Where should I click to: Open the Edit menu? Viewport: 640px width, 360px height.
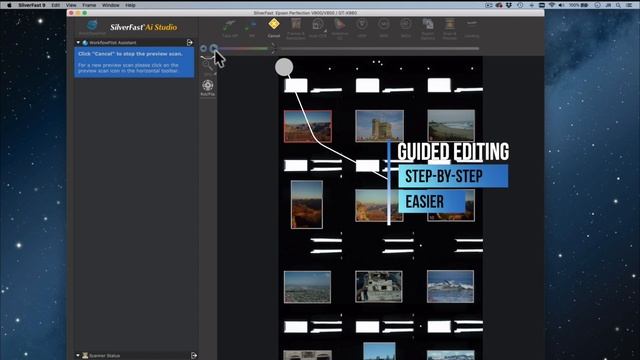[56, 5]
